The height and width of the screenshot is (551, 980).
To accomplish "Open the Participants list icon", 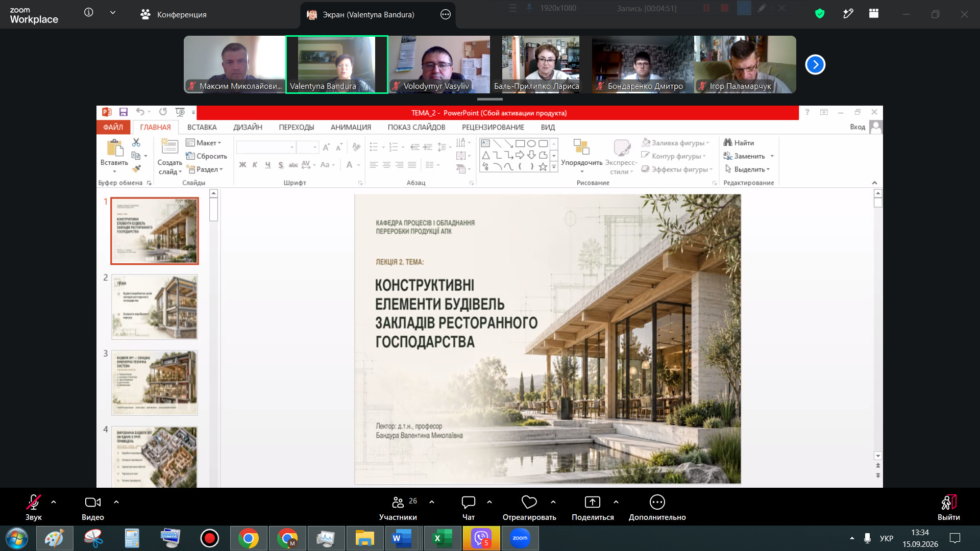I will [398, 503].
